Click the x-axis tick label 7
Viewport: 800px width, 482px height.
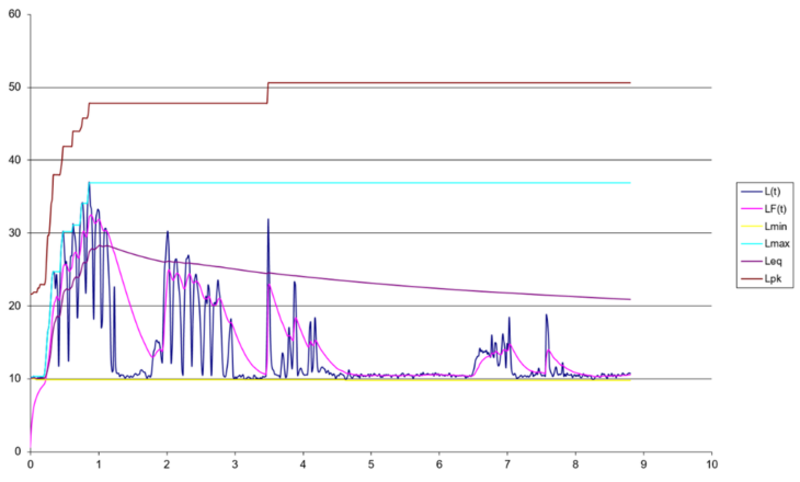tap(507, 465)
